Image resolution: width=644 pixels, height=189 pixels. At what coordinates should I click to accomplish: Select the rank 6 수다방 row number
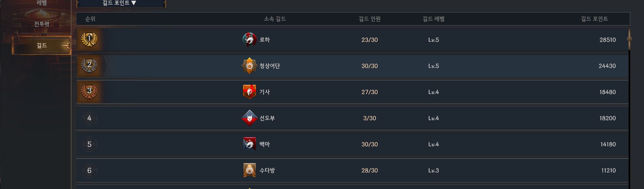89,171
